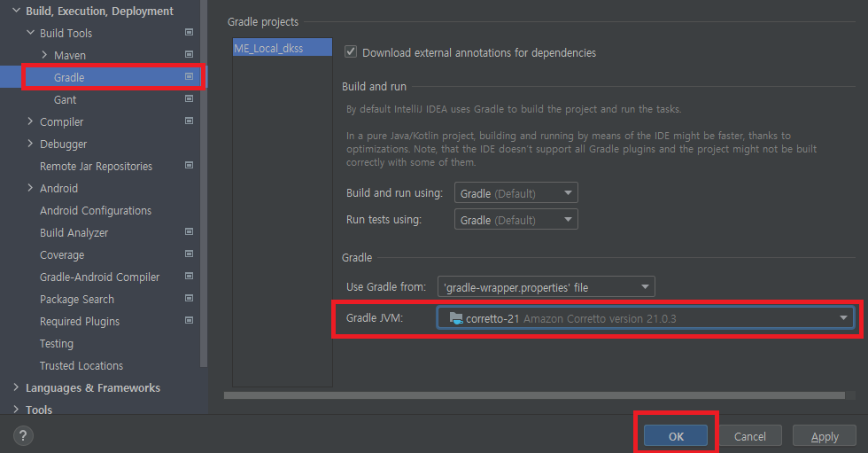The image size is (868, 453).
Task: Open Gradle-Android Compiler settings page
Action: pos(99,277)
